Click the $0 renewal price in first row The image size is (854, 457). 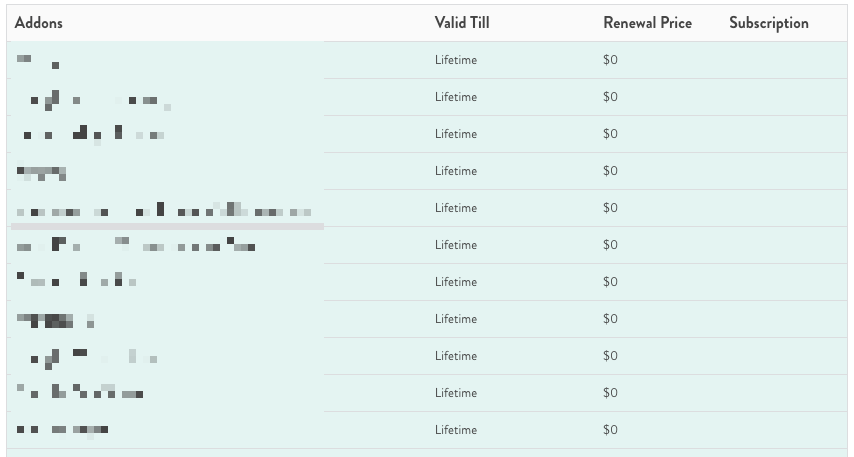click(610, 60)
